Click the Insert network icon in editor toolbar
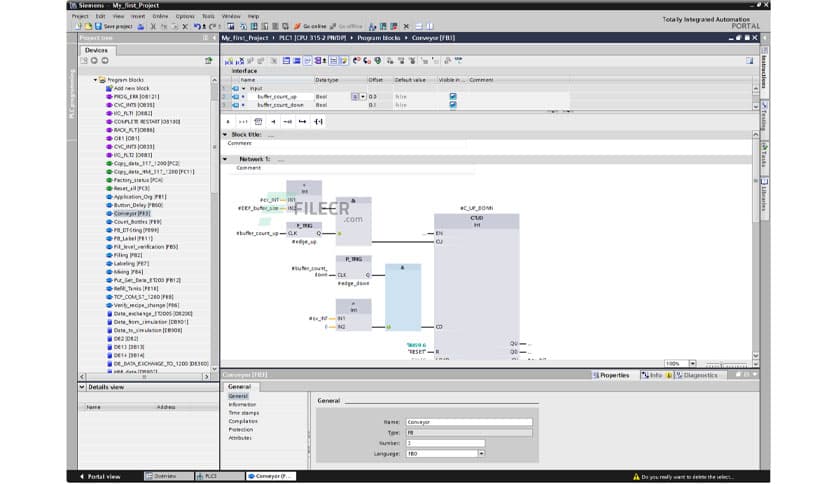The height and width of the screenshot is (484, 836). 229,61
